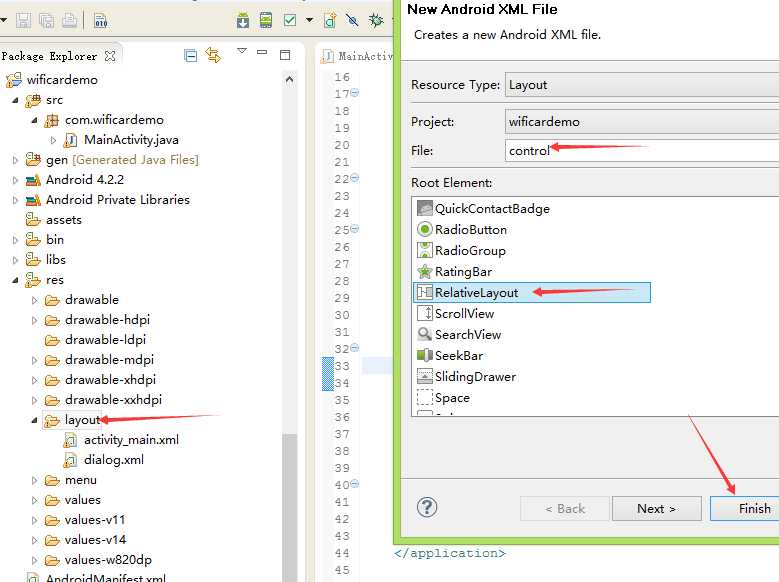This screenshot has width=779, height=582.
Task: Click the dialog help question icon
Action: tap(427, 507)
